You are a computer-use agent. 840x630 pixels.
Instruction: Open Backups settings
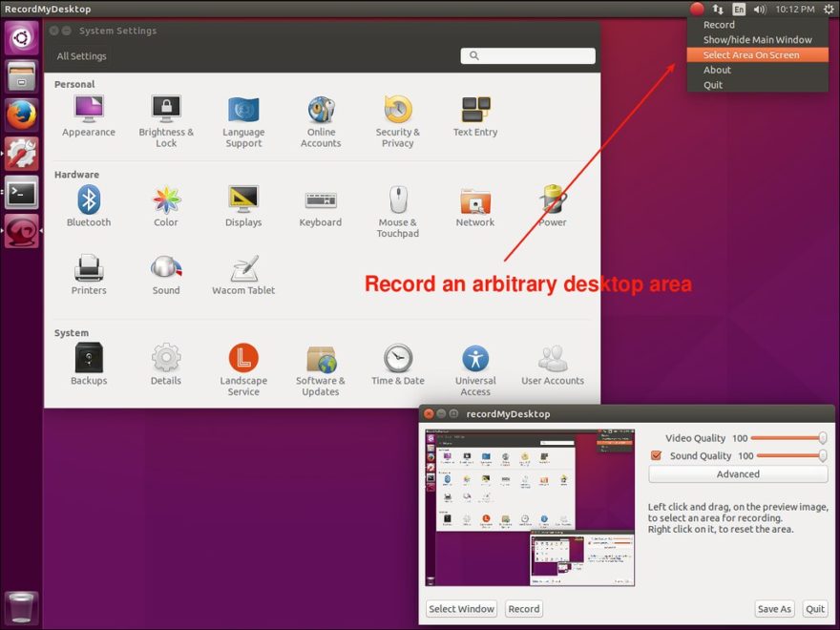coord(89,365)
